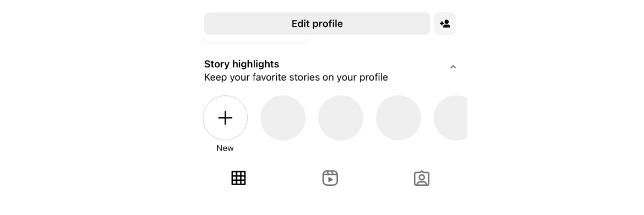Viewport: 644px width, 215px height.
Task: Click the New highlight circle outline
Action: pyautogui.click(x=225, y=118)
